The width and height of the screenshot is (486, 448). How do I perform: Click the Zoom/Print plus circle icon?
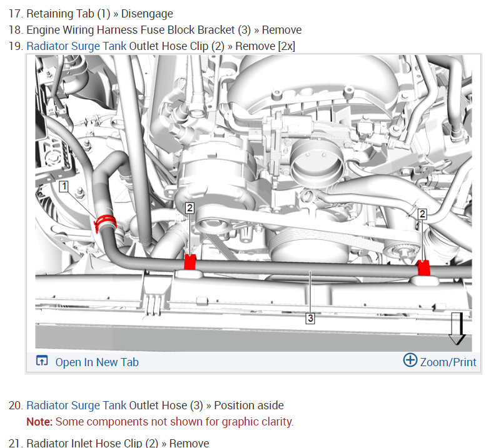(x=410, y=360)
